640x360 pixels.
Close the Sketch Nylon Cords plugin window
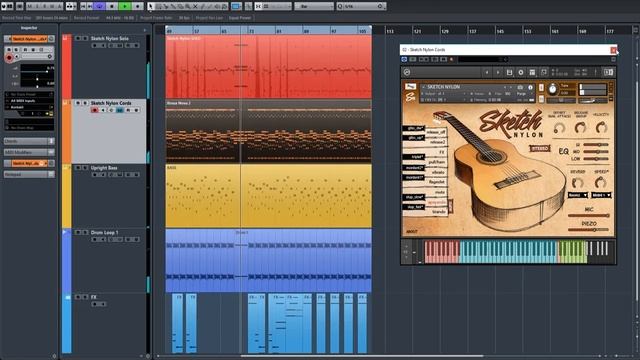(613, 50)
